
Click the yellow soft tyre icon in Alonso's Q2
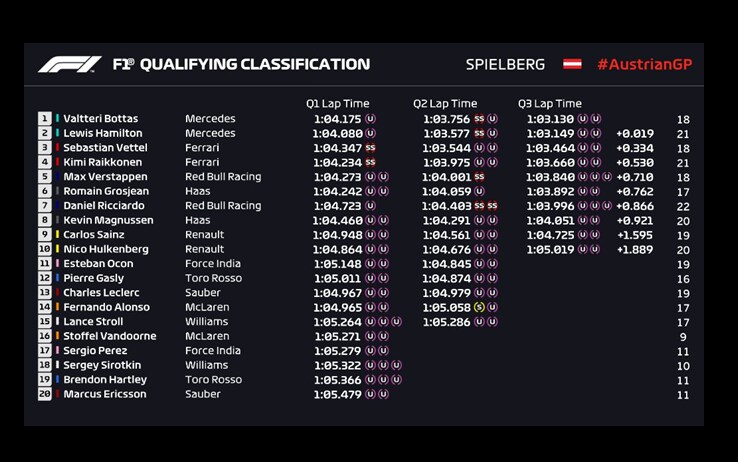click(x=479, y=307)
